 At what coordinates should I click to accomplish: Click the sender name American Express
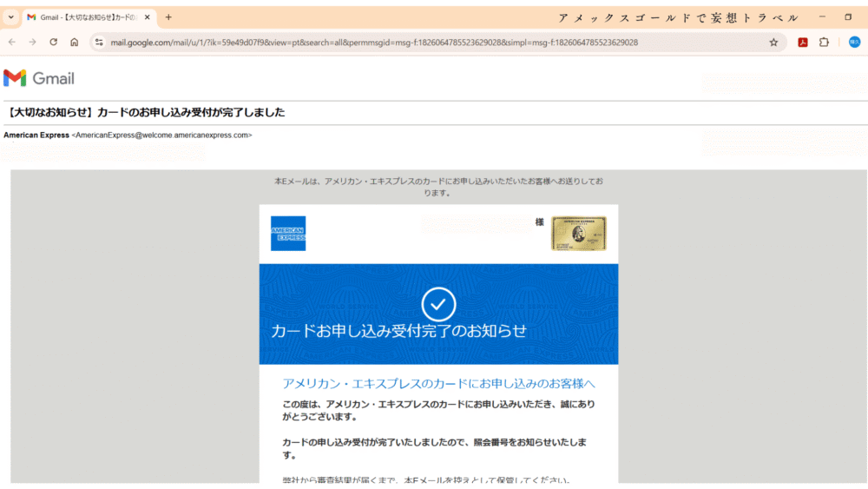point(36,135)
